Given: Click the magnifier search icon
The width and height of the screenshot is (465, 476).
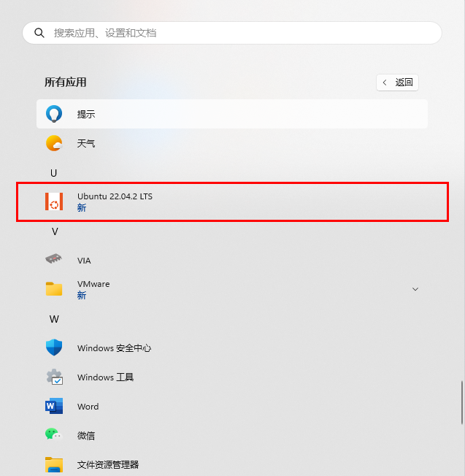Looking at the screenshot, I should [x=39, y=33].
